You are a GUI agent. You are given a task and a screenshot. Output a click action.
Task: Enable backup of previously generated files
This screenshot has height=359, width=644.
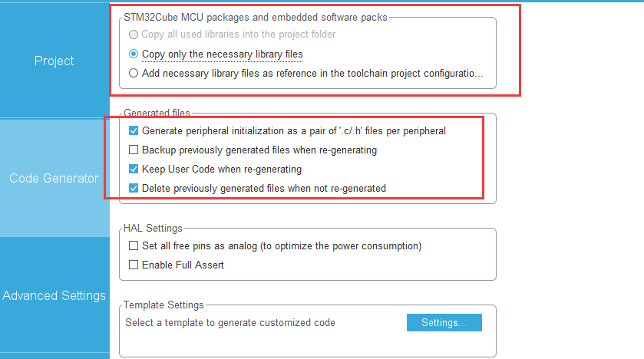click(x=134, y=150)
